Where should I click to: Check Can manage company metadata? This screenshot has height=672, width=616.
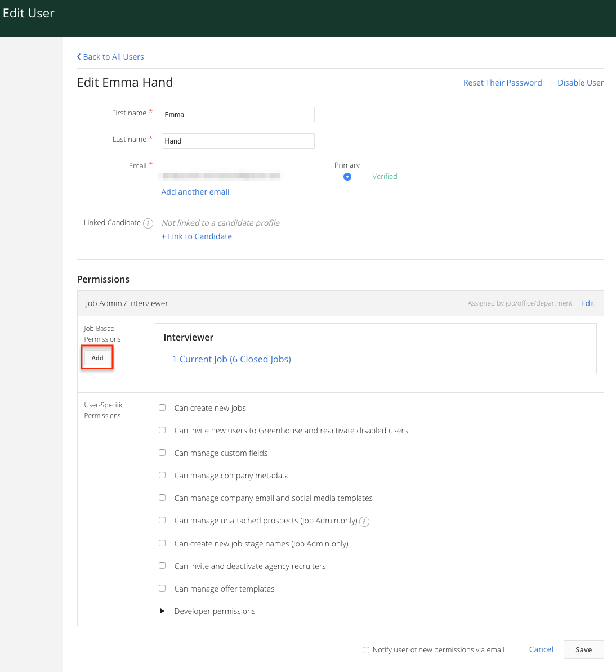pyautogui.click(x=162, y=475)
